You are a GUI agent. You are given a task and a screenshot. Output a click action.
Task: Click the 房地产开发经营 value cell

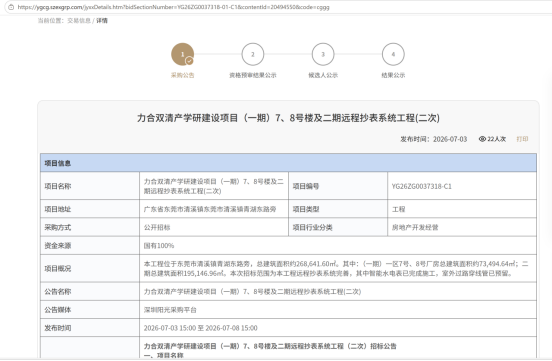pyautogui.click(x=462, y=228)
